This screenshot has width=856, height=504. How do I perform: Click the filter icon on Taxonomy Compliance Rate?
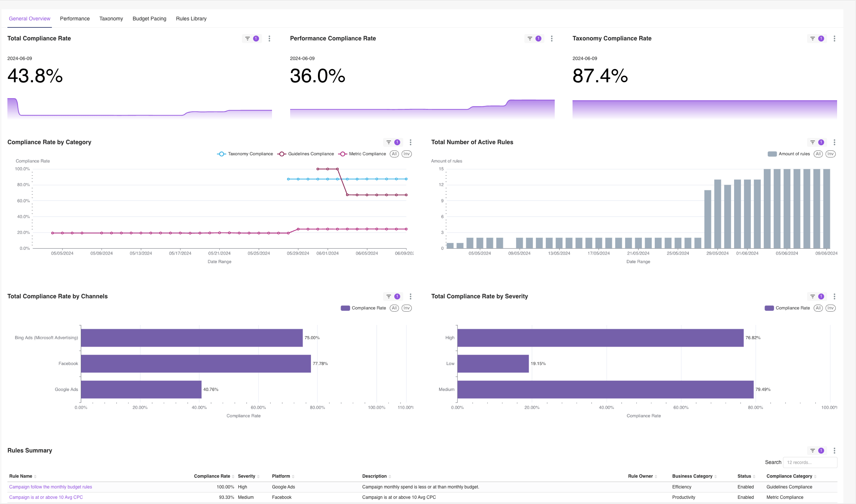pos(813,38)
